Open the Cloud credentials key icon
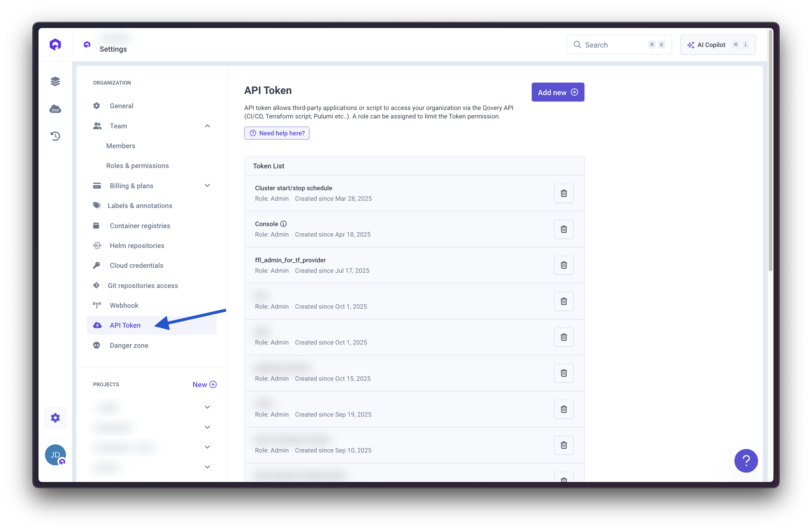 pyautogui.click(x=97, y=265)
